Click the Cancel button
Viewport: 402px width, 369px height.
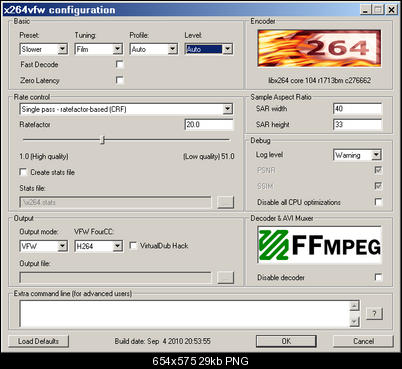coord(363,341)
